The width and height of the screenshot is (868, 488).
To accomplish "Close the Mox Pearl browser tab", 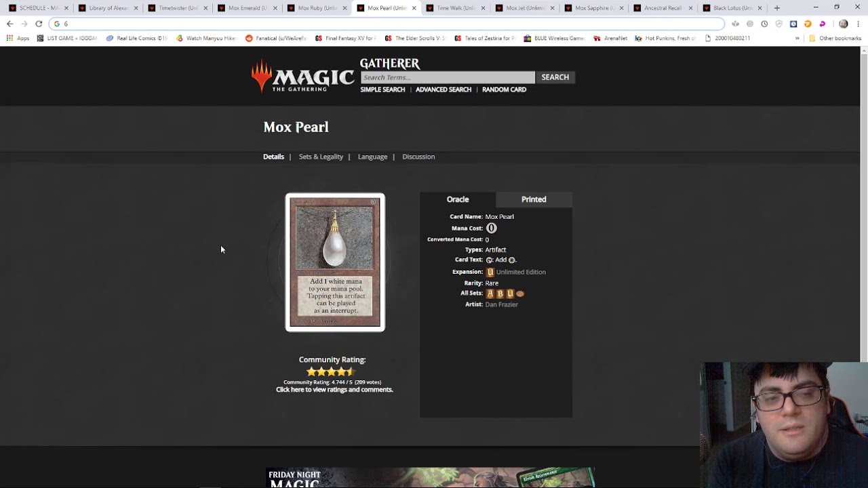I will pos(414,8).
